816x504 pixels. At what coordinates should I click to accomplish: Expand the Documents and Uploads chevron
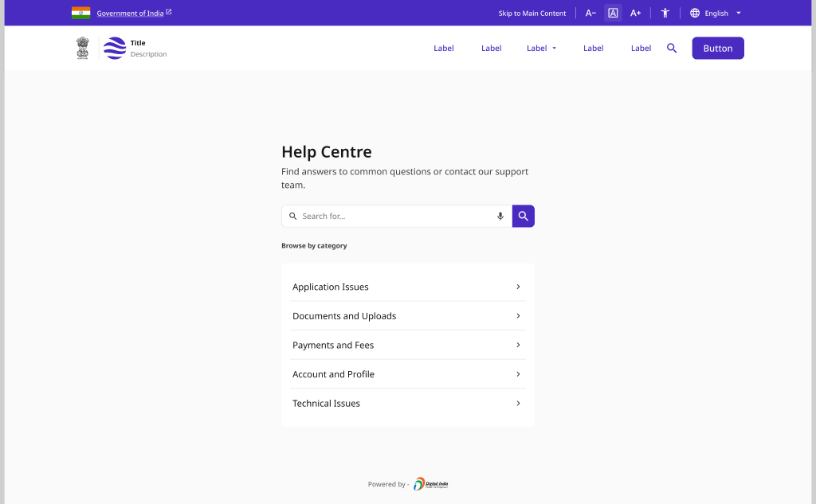point(518,316)
